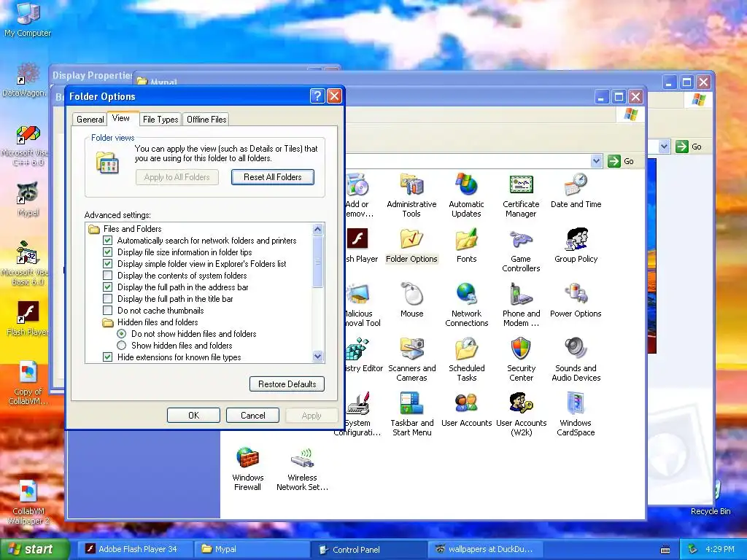Open Automatic Updates icon
The width and height of the screenshot is (747, 560).
(466, 195)
